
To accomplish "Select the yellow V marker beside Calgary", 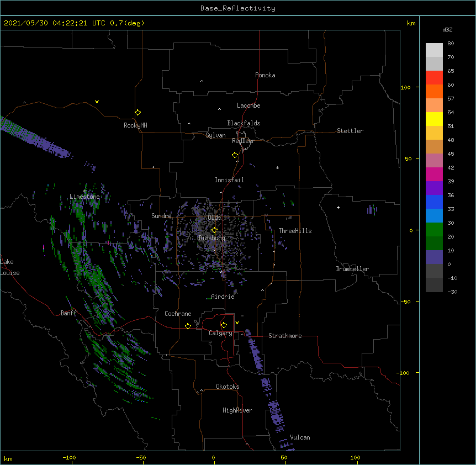I will click(x=237, y=323).
